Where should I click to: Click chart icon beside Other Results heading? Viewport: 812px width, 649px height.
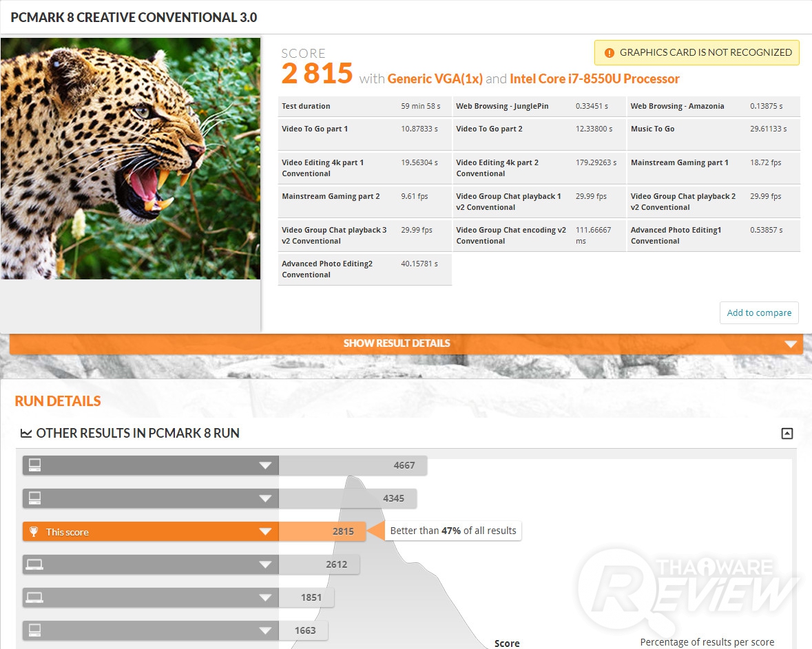click(26, 433)
